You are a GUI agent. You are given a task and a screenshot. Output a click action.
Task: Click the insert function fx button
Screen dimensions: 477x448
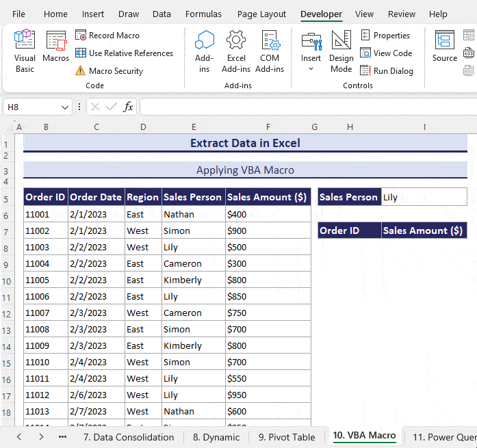coord(128,107)
